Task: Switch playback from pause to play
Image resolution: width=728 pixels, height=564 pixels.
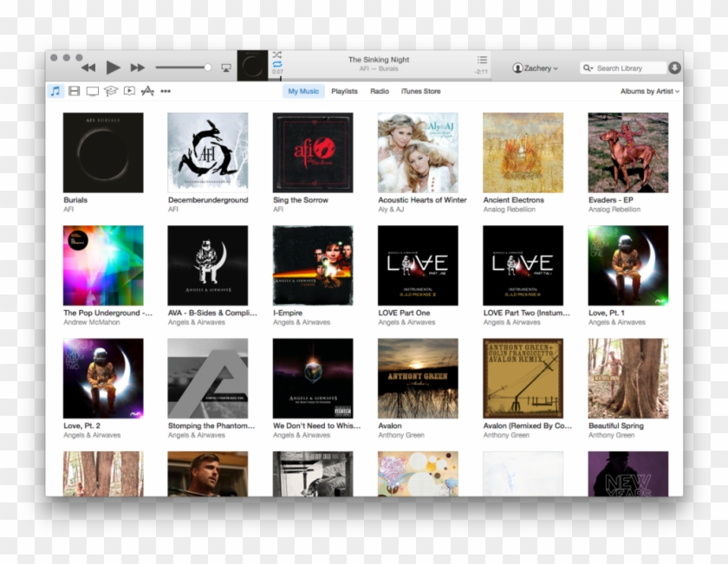Action: point(113,66)
